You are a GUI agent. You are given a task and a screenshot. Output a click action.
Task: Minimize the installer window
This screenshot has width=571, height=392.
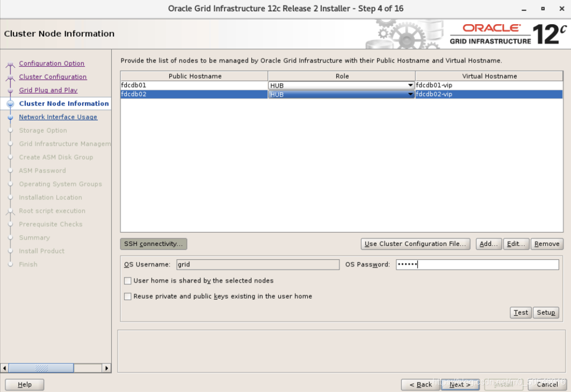[x=524, y=9]
